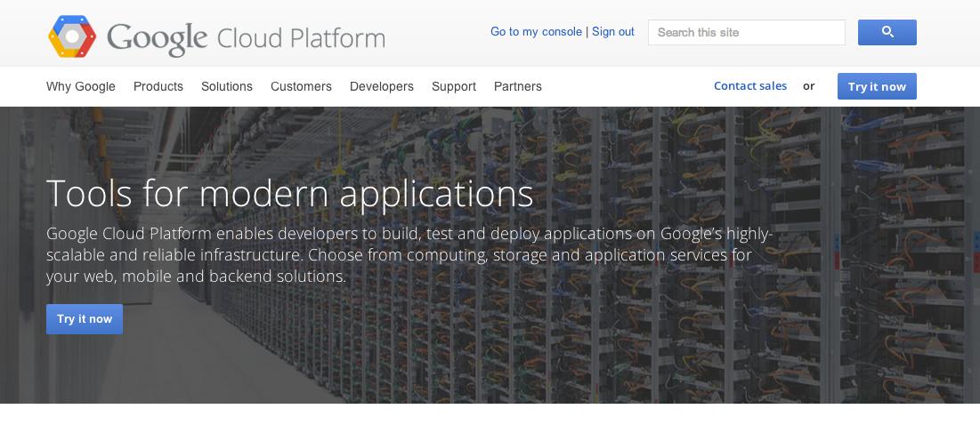
Task: Click Try it now button on hero banner
Action: pos(85,319)
